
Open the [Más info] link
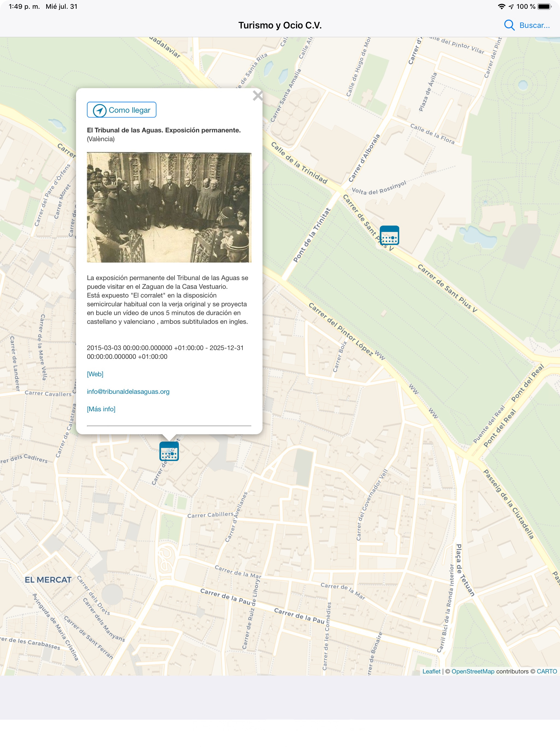coord(101,409)
